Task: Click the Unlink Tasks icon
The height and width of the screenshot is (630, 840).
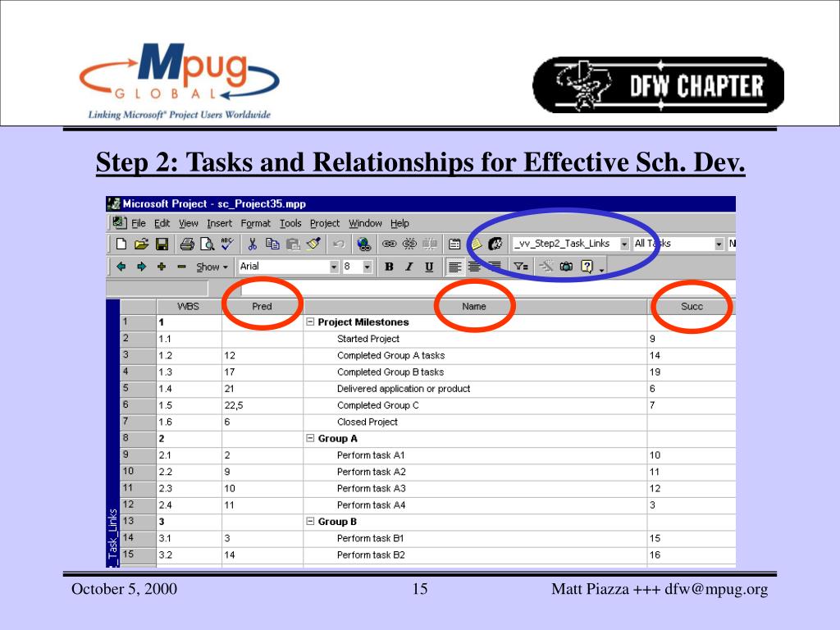Action: (409, 244)
